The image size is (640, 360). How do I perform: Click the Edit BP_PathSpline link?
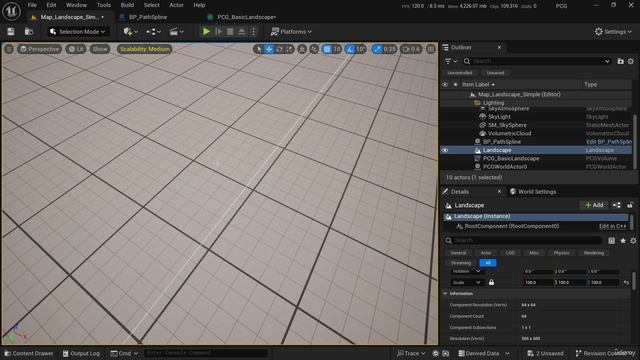609,142
